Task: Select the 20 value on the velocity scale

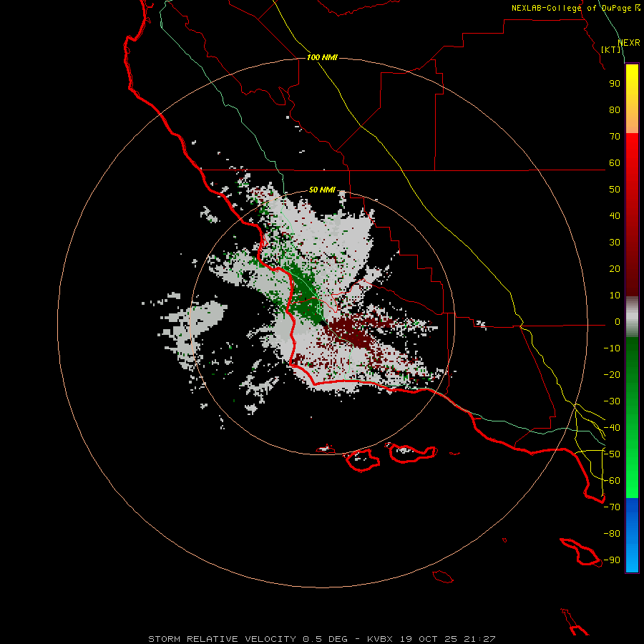Action: coord(615,268)
